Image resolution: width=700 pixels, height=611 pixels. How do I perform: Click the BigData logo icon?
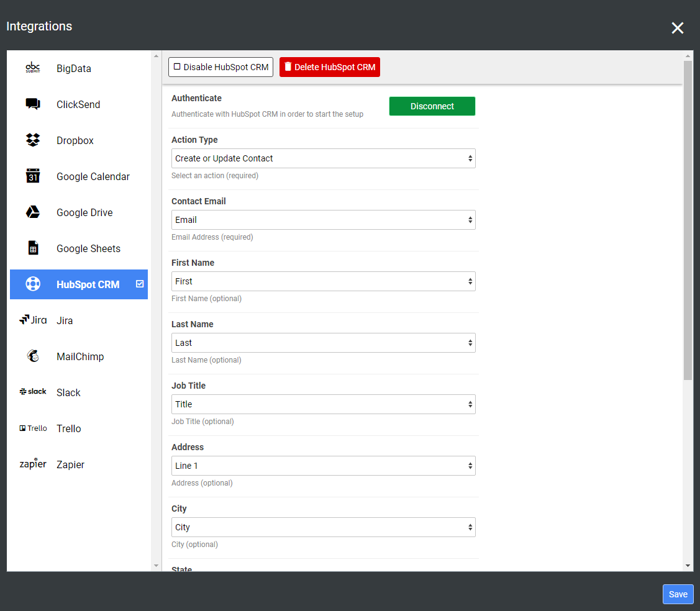(x=32, y=68)
